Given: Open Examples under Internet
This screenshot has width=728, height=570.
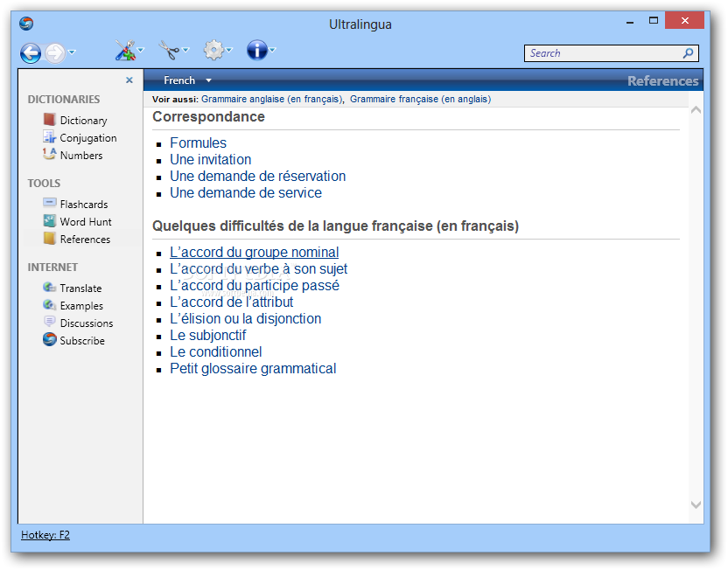Looking at the screenshot, I should click(x=81, y=306).
